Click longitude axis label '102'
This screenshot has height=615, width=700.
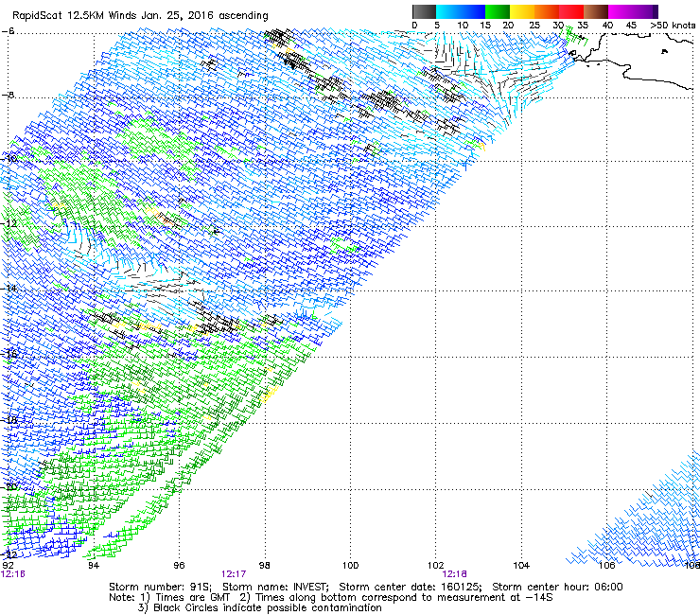coord(436,566)
